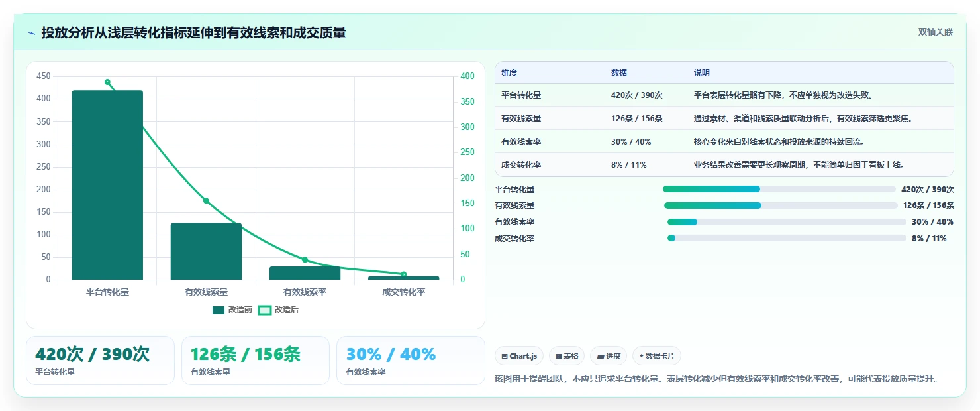The width and height of the screenshot is (980, 411).
Task: Select the 有效线索率 bar in the chart
Action: (x=305, y=273)
